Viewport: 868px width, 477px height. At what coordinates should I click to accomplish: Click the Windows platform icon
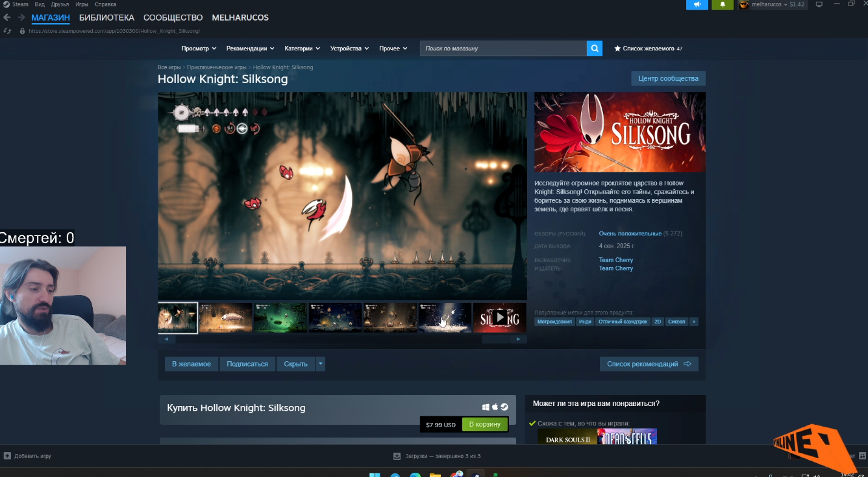coord(486,407)
